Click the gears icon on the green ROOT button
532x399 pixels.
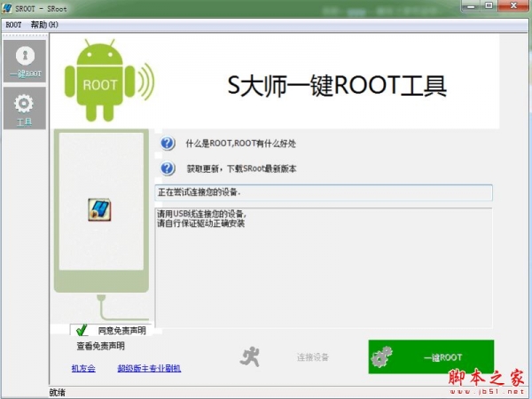coord(381,357)
